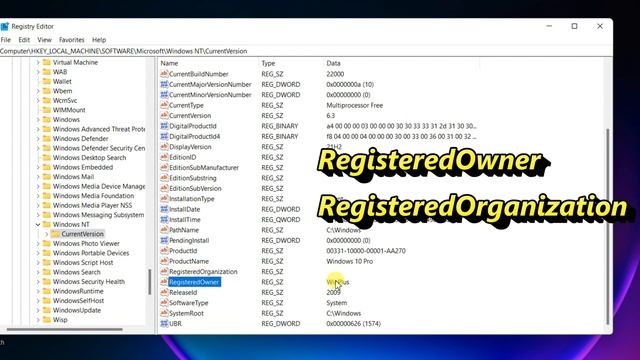
Task: Click the CurrentMinorVersionNumber DWORD icon
Action: click(x=164, y=95)
